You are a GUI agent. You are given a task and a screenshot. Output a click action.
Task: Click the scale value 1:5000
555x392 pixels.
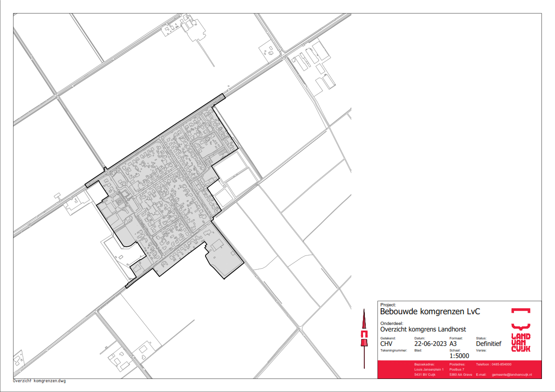[459, 356]
